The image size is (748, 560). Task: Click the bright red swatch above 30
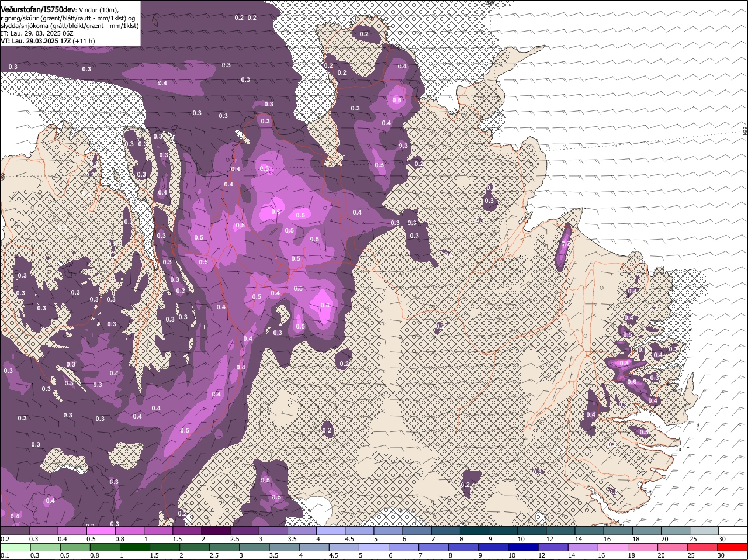732,547
